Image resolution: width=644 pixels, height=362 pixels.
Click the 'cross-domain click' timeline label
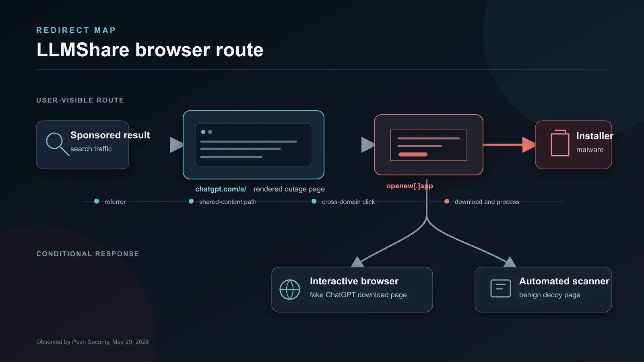click(348, 202)
